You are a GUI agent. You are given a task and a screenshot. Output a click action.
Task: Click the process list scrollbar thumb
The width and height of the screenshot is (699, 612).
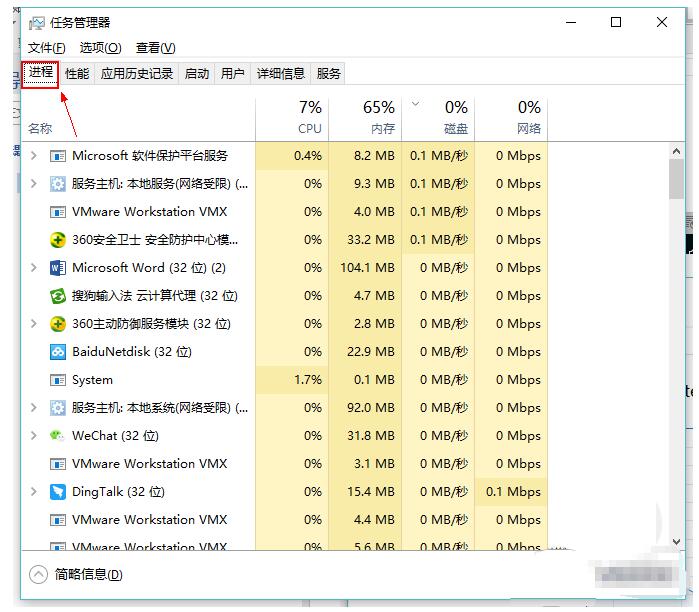pos(676,179)
